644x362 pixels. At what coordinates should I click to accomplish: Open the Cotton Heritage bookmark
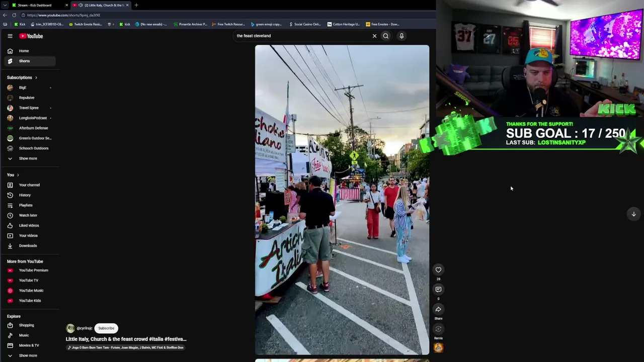[x=344, y=24]
